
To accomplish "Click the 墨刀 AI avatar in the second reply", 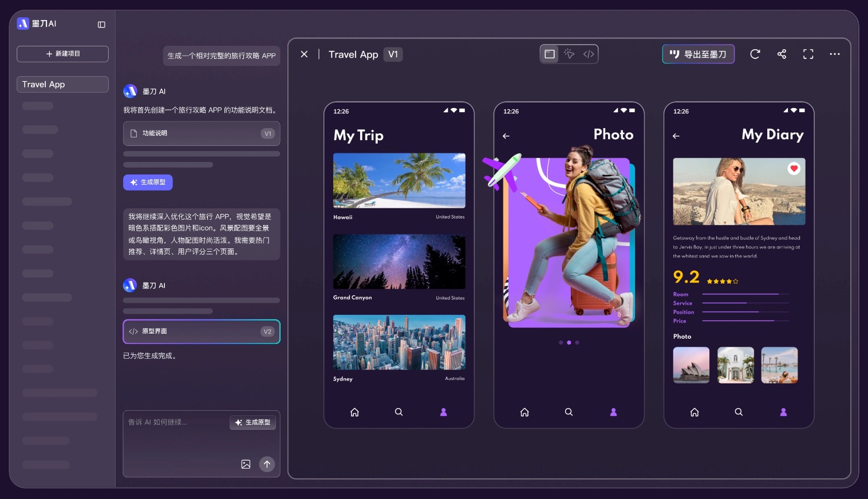I will click(x=130, y=285).
